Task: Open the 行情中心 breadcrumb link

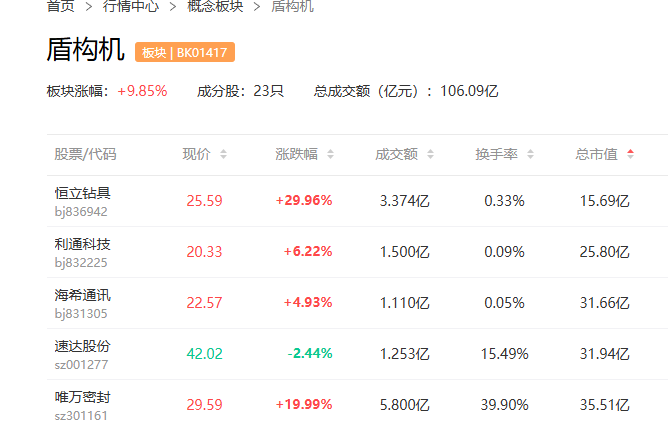Action: point(131,6)
